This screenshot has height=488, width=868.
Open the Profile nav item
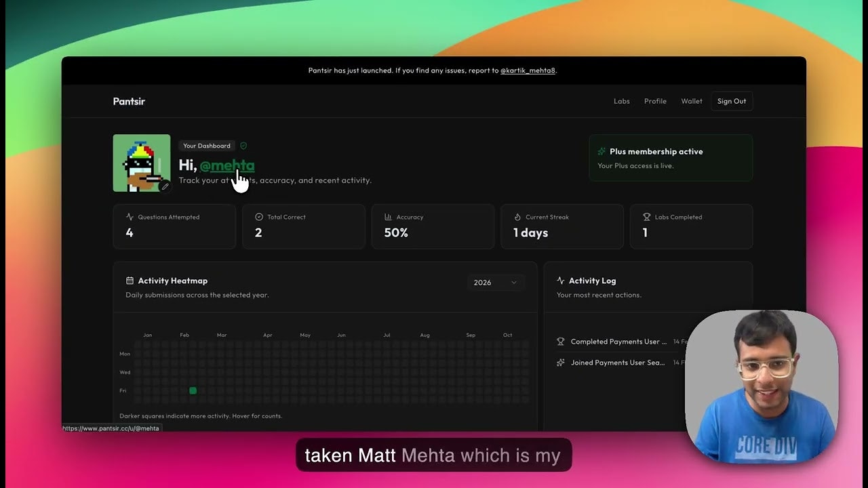click(x=655, y=101)
